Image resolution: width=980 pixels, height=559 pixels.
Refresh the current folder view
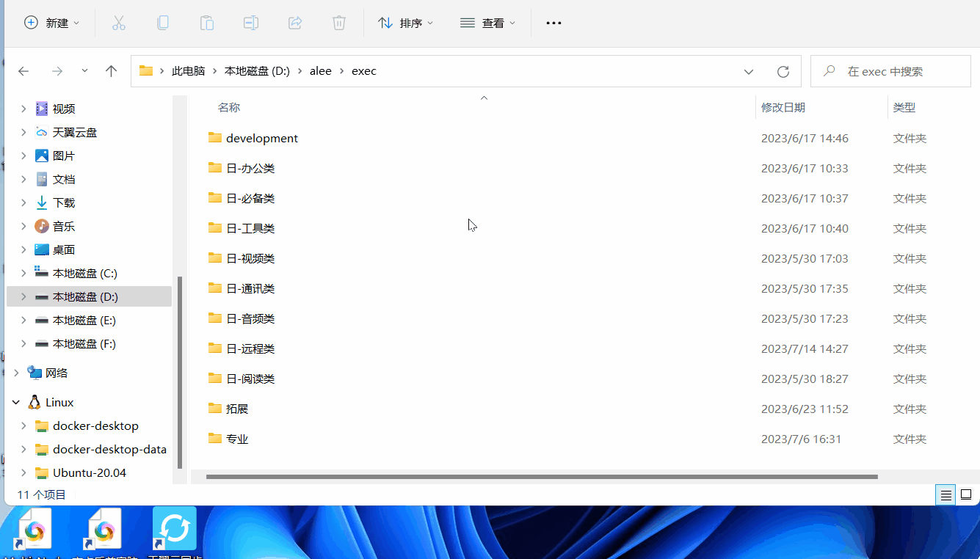(783, 71)
